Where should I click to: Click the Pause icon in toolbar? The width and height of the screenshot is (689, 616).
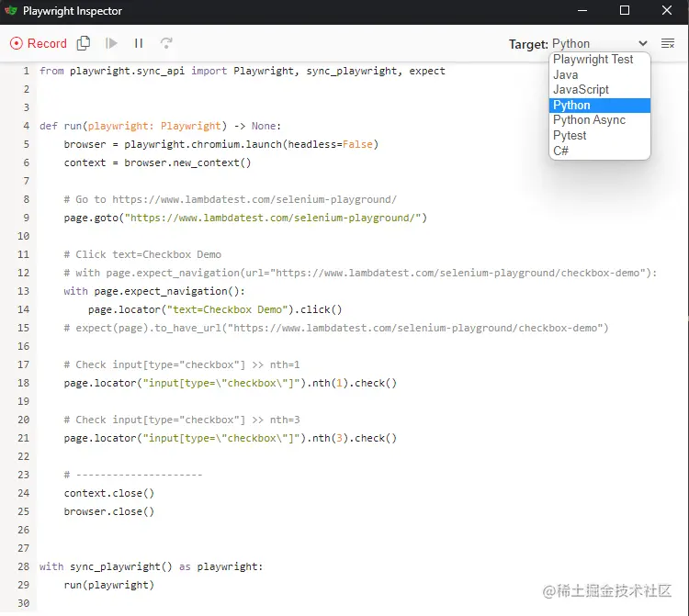click(139, 43)
